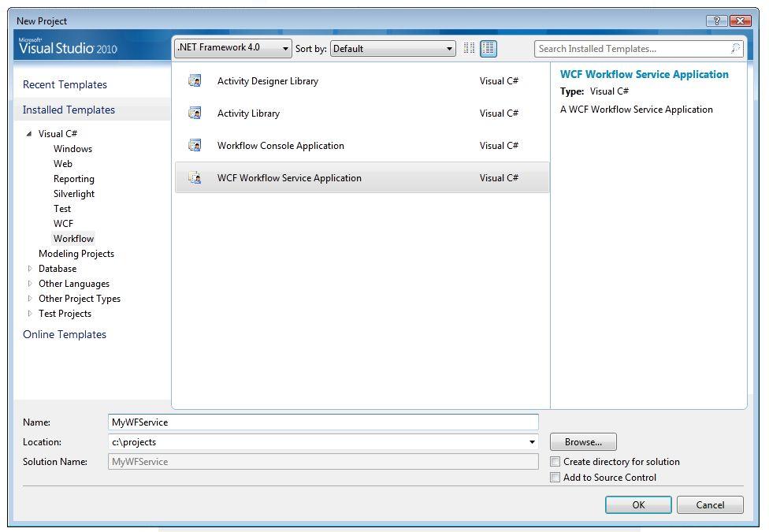Close the New Project dialog
Viewport: 769px width, 532px height.
pyautogui.click(x=741, y=20)
